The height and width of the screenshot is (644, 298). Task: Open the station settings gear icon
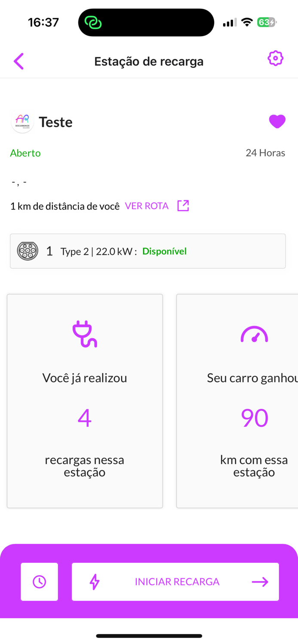point(276,58)
